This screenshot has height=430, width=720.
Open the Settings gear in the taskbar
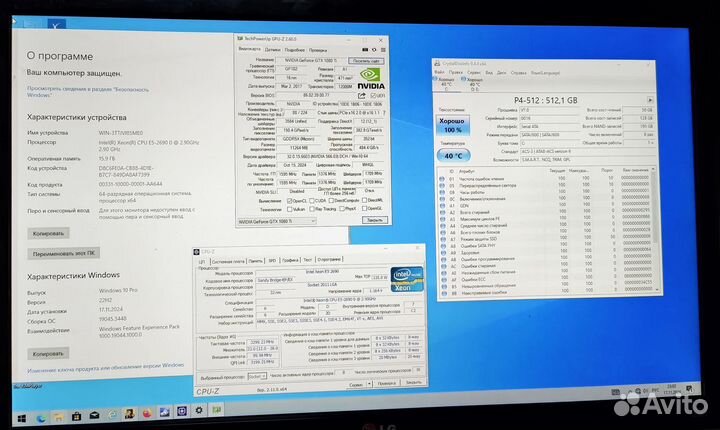199,410
